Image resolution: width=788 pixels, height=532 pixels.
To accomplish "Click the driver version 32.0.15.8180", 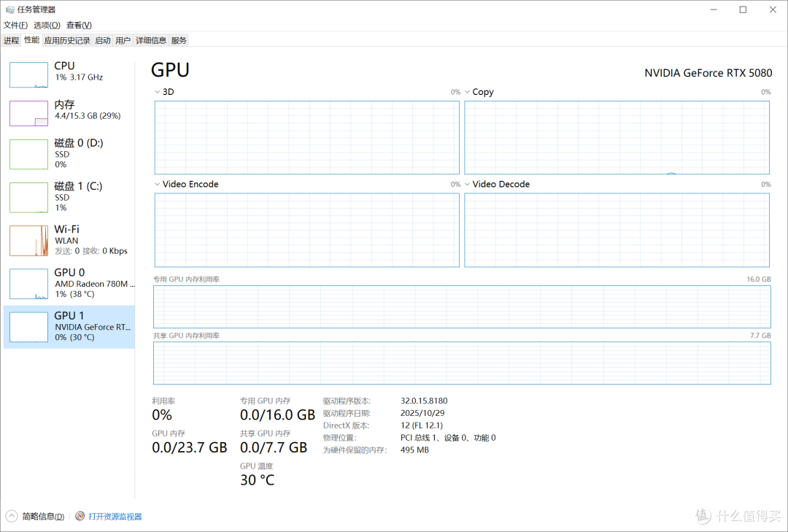I will 424,401.
